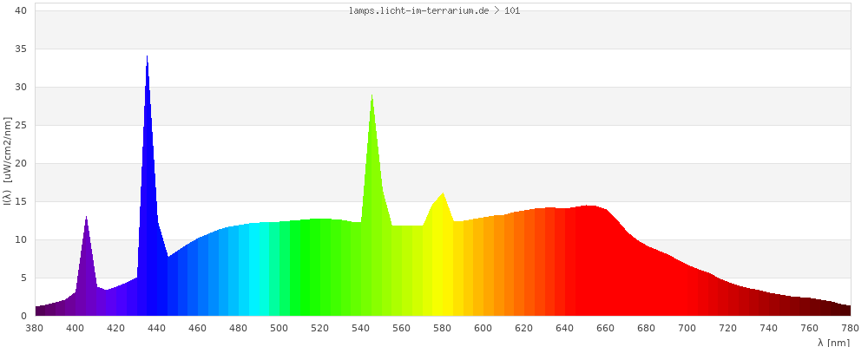The height and width of the screenshot is (347, 868).
Task: Click the 380 tick on the x-axis
Action: pos(35,328)
